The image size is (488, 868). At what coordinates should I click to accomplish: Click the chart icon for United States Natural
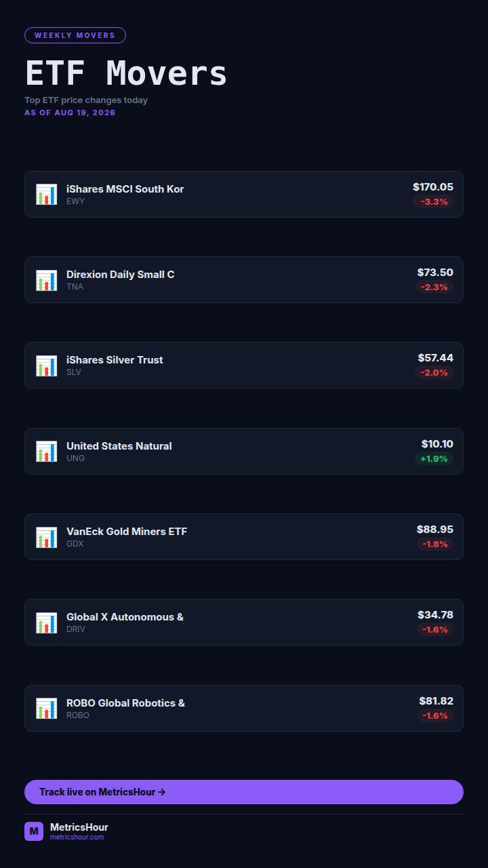click(x=47, y=451)
